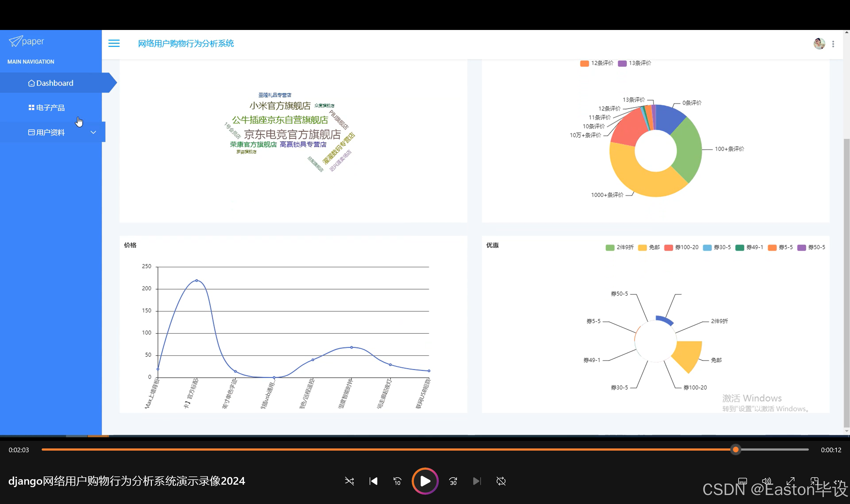850x504 pixels.
Task: Click the 券100-20 rose chart label
Action: 695,387
